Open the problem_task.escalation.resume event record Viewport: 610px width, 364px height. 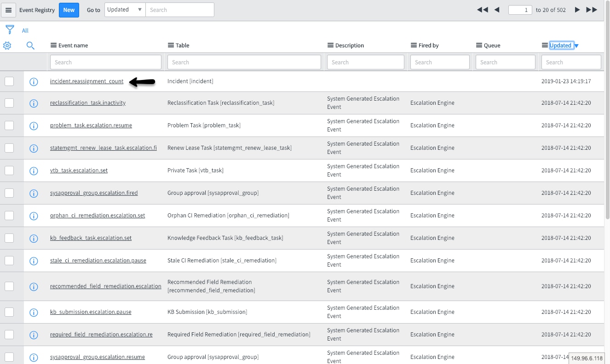click(x=91, y=125)
